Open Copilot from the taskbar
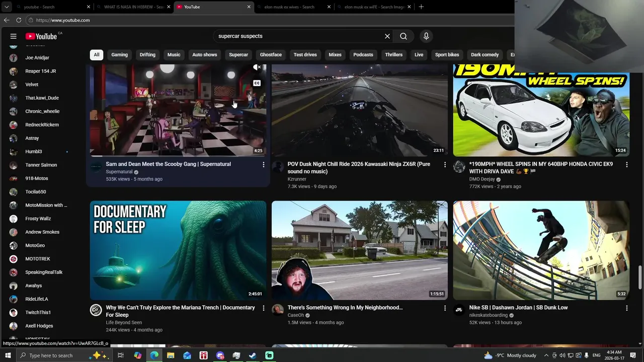Viewport: 644px width, 362px height. coord(138,355)
